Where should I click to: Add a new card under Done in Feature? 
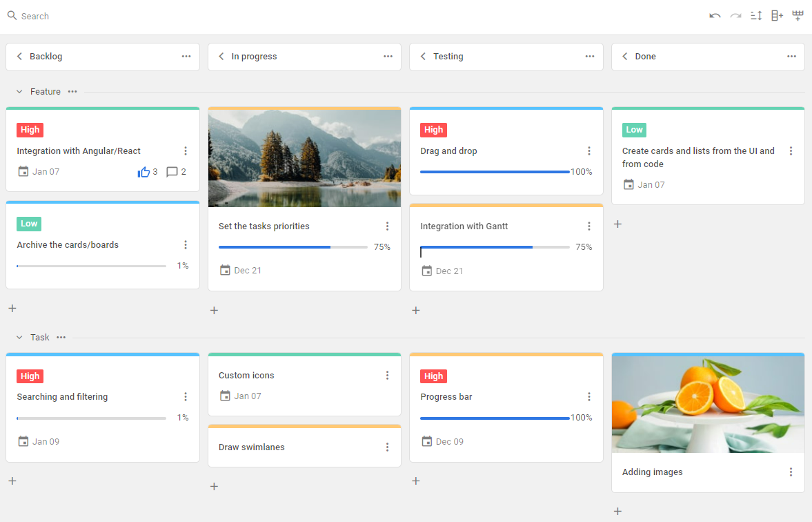[617, 224]
